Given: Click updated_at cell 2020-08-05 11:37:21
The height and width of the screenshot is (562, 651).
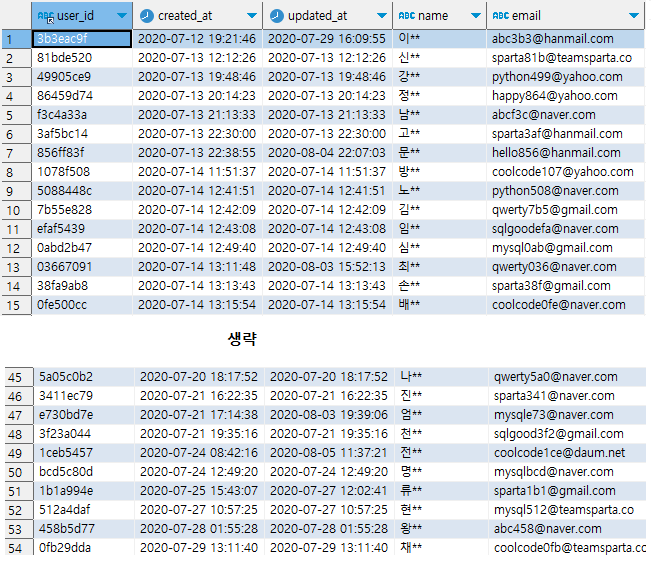Looking at the screenshot, I should click(329, 453).
